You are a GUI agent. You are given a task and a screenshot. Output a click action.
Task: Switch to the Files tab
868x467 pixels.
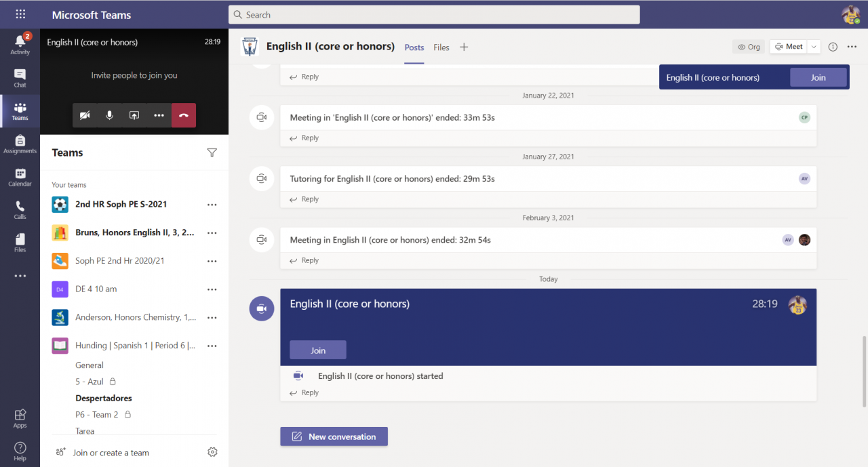[x=441, y=47]
